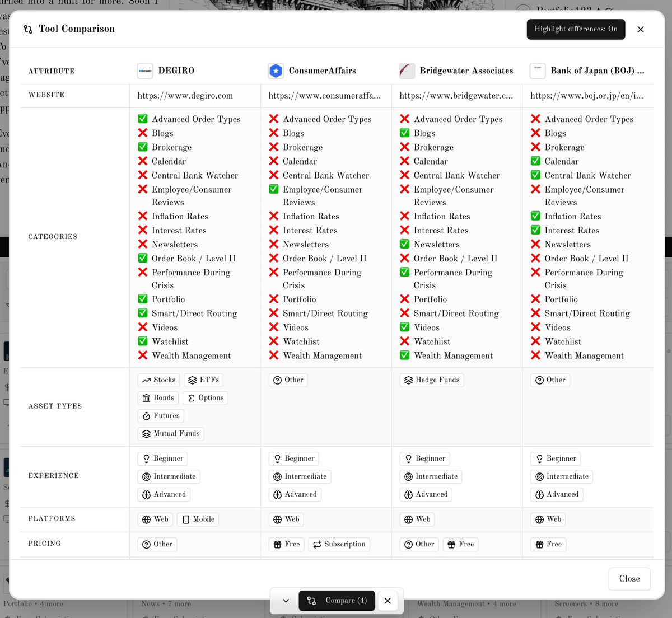Click the Bridgewater Associates column title
Viewport: 672px width, 618px height.
click(x=466, y=71)
